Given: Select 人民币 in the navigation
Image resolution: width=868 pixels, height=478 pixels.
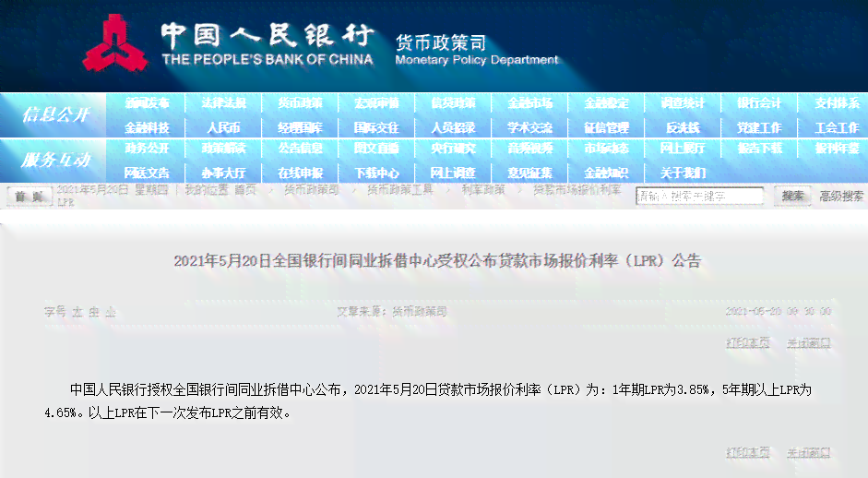Looking at the screenshot, I should [223, 128].
